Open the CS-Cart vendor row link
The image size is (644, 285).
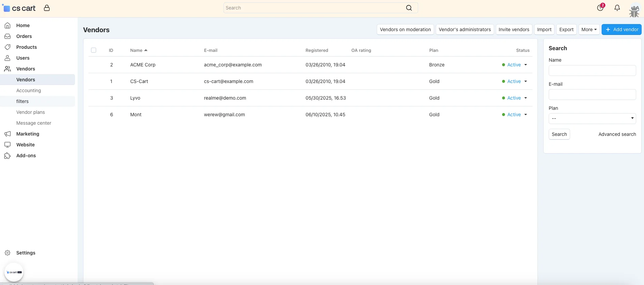pyautogui.click(x=139, y=81)
